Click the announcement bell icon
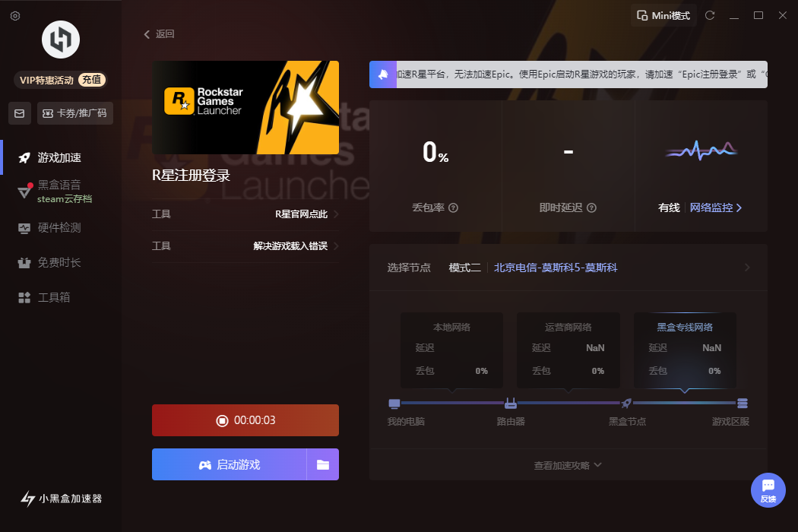This screenshot has height=532, width=798. click(383, 74)
